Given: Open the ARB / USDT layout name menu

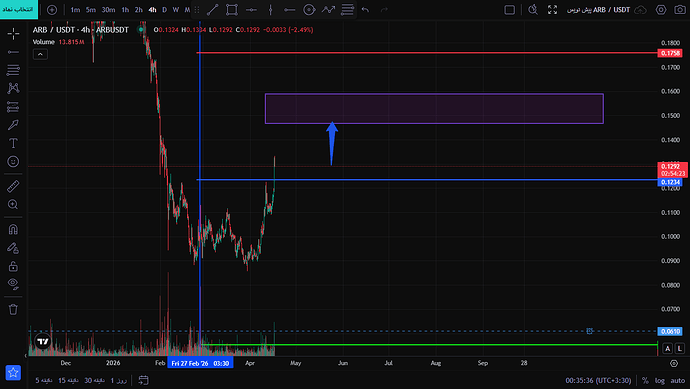Looking at the screenshot, I should pos(598,10).
